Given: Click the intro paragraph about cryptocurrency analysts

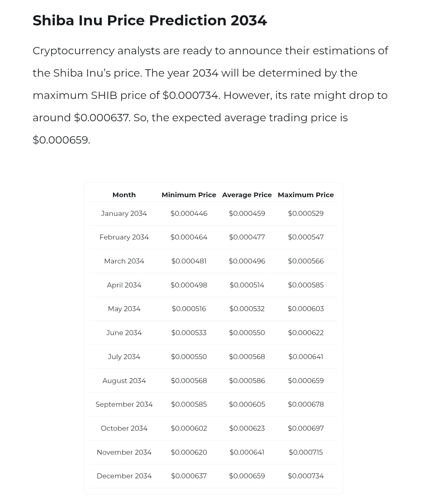Looking at the screenshot, I should [x=210, y=95].
